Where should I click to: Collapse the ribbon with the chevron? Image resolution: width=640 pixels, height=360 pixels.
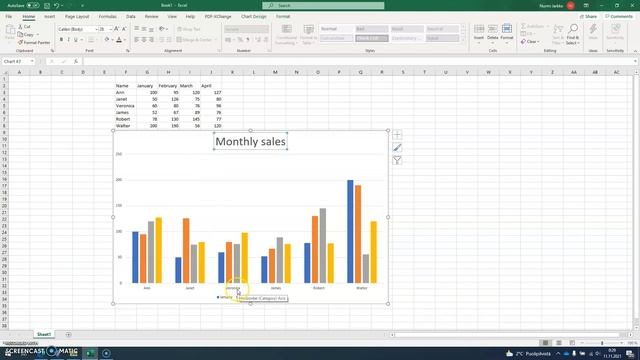[x=635, y=51]
